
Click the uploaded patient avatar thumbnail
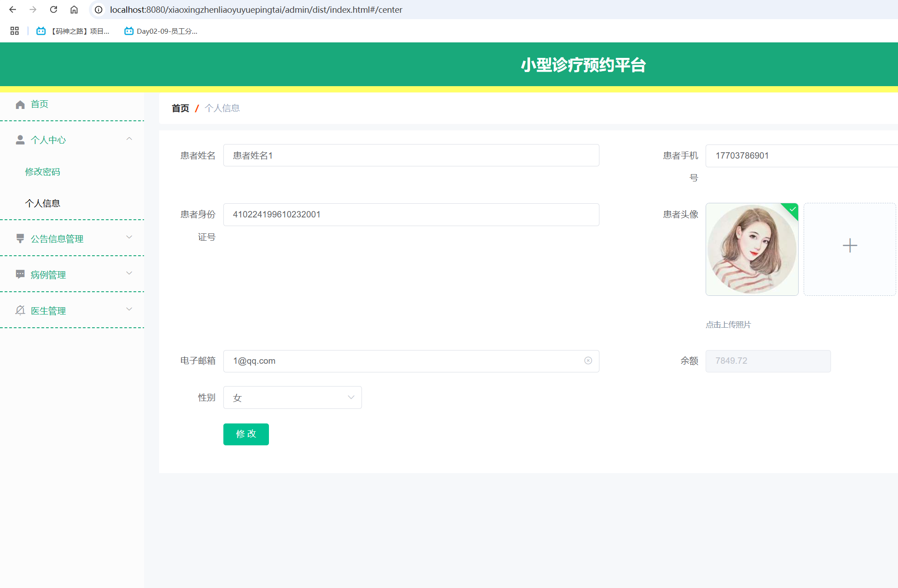tap(752, 249)
